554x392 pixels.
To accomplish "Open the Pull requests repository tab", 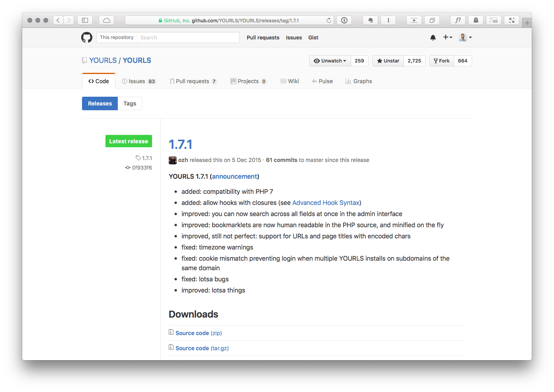I will [x=193, y=81].
